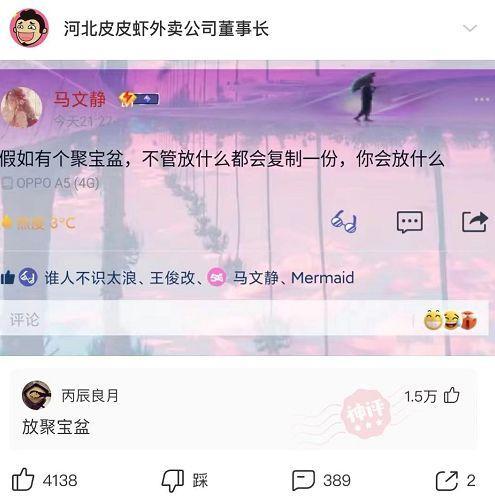Image resolution: width=495 pixels, height=500 pixels.
Task: Focus the 评论 comment input field
Action: click(207, 319)
